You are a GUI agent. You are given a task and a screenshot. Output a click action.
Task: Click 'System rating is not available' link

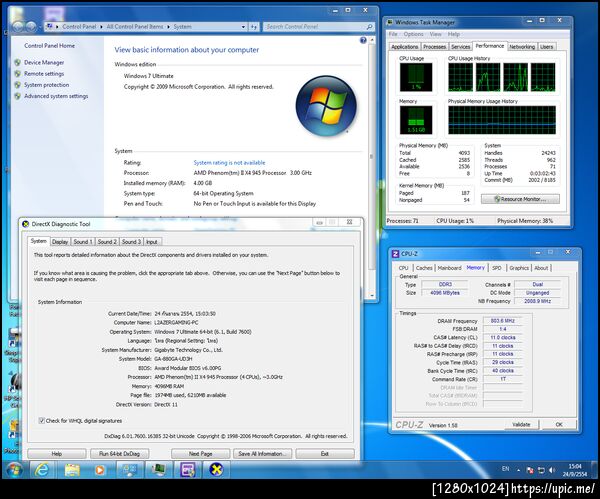pos(229,163)
